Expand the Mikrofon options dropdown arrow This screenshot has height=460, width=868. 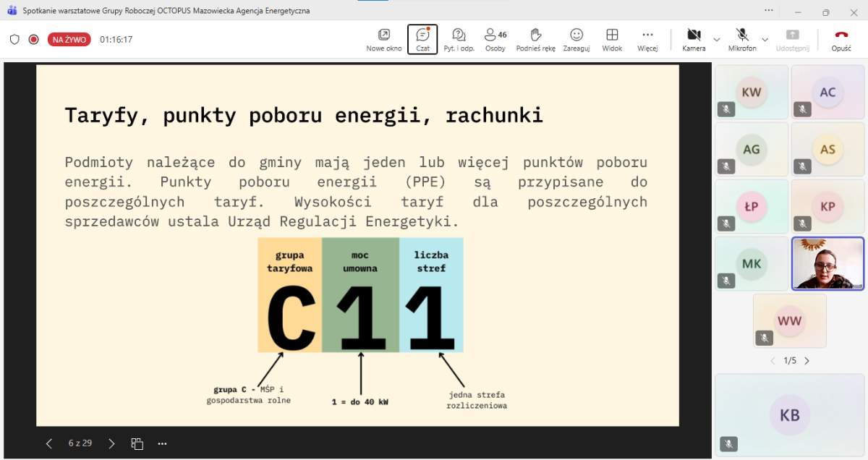point(765,39)
